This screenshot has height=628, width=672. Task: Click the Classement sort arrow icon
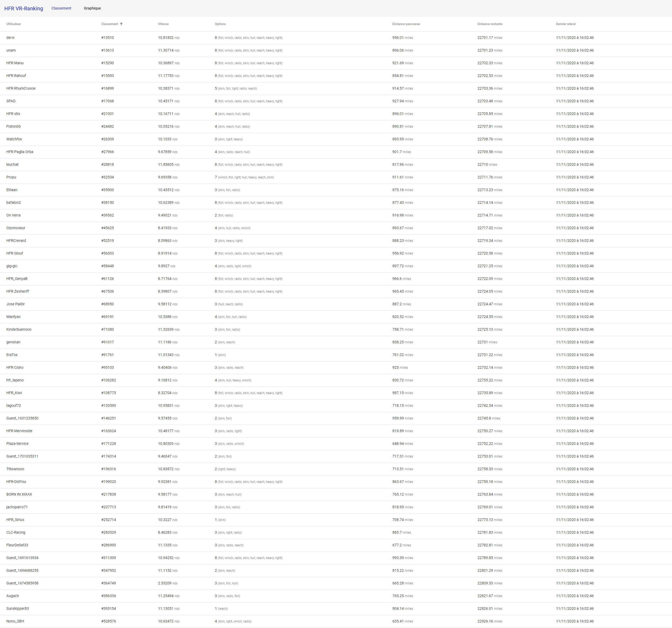(x=121, y=24)
